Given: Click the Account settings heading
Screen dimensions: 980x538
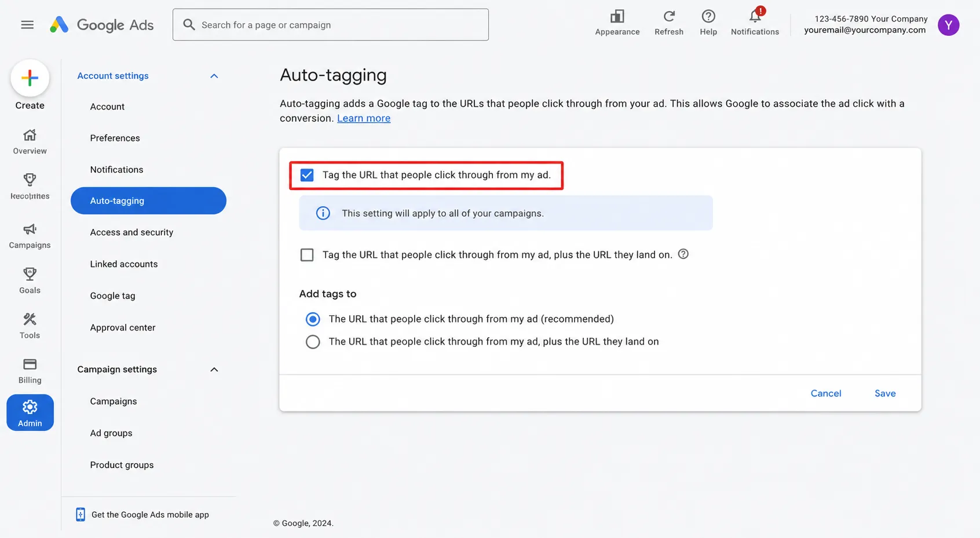Looking at the screenshot, I should tap(113, 76).
